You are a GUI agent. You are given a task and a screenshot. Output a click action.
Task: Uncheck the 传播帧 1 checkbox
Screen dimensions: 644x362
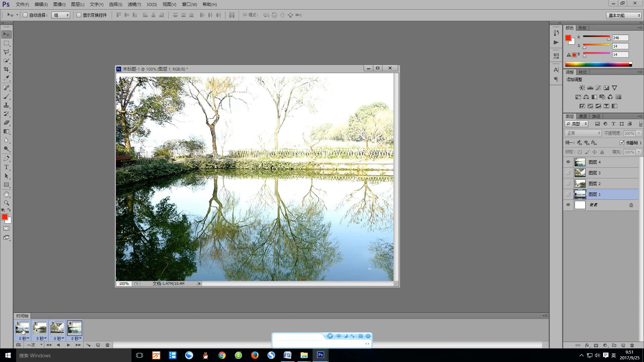(x=622, y=143)
